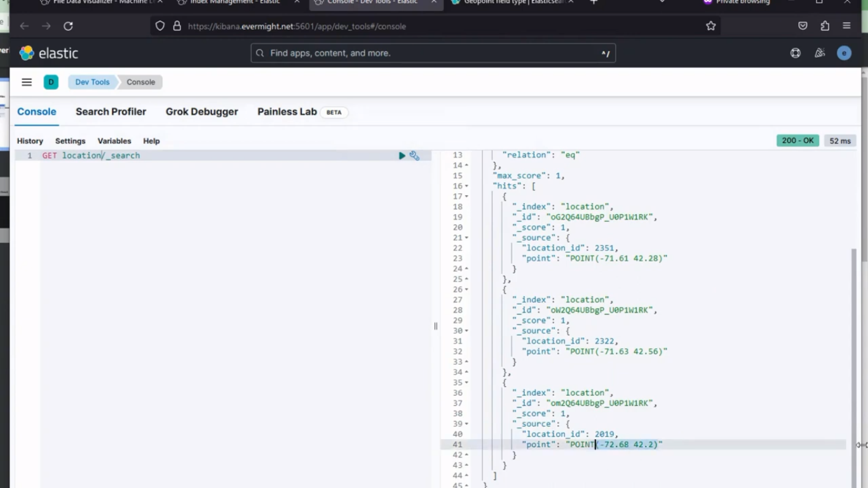Bookmark this page with the star
This screenshot has width=868, height=488.
pyautogui.click(x=710, y=26)
